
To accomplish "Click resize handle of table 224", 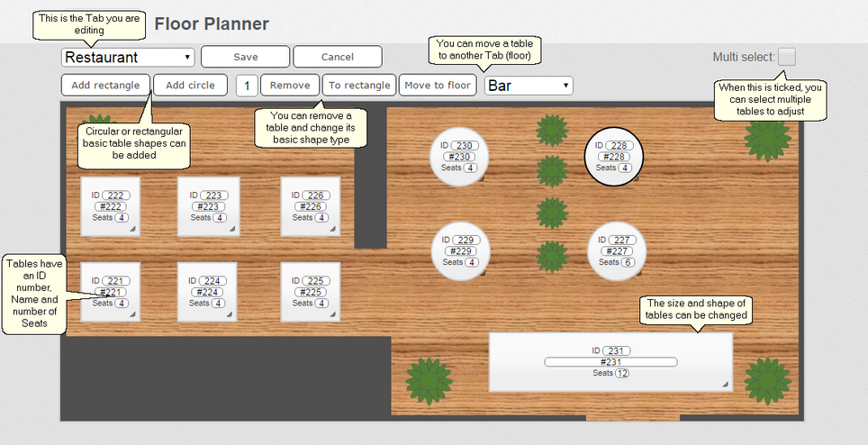I will click(230, 314).
